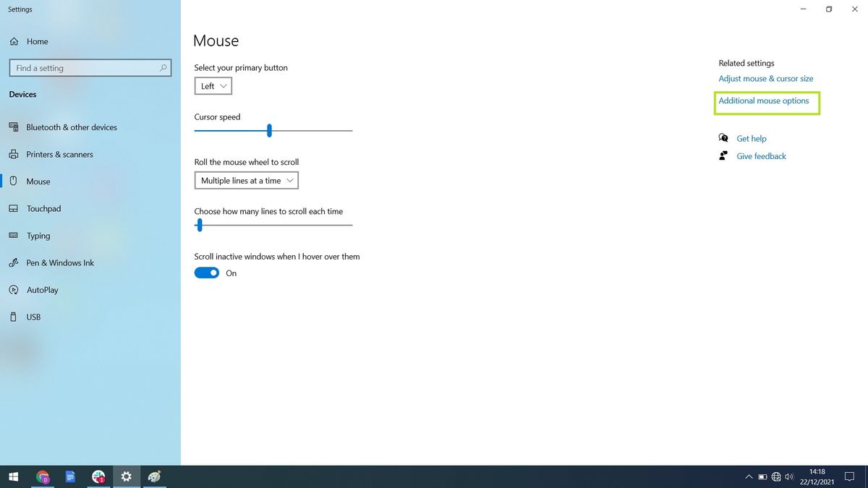Image resolution: width=868 pixels, height=488 pixels.
Task: Expand the mouse wheel scroll behavior dropdown
Action: coord(246,180)
